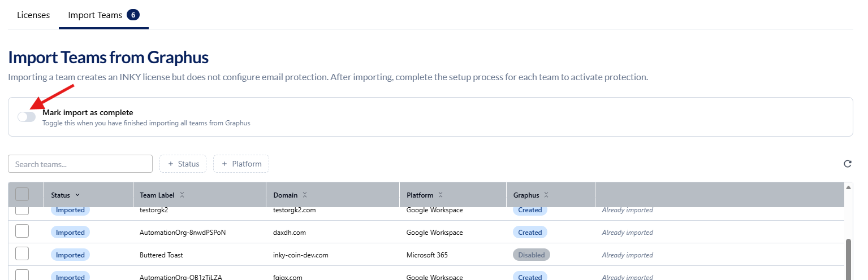Click the Created badge for daxdh.com

pyautogui.click(x=530, y=233)
